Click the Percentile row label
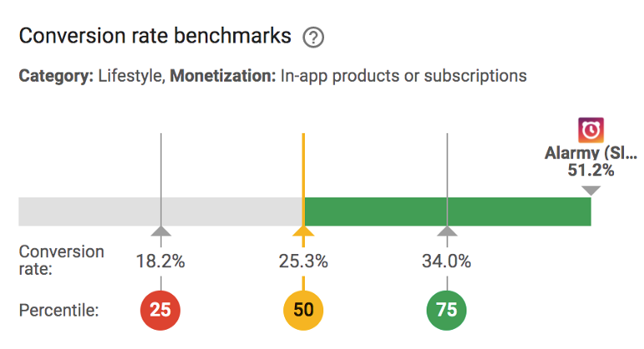 [58, 311]
